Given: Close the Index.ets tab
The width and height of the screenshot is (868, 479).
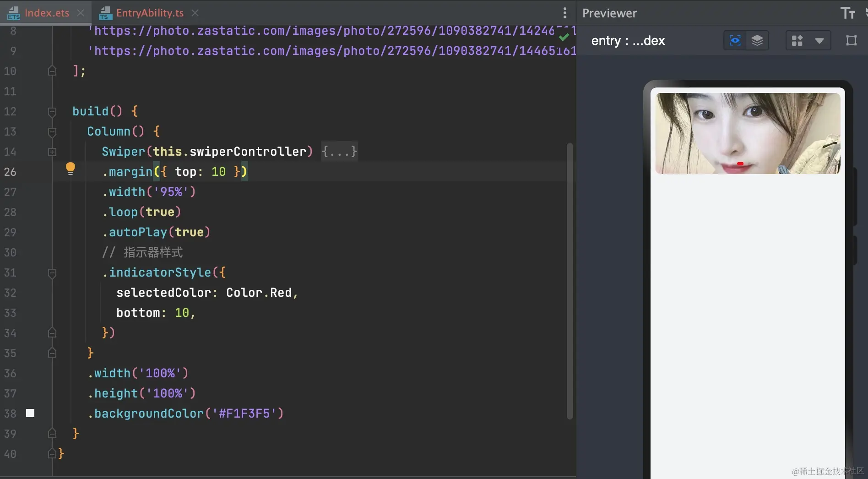Looking at the screenshot, I should [x=81, y=13].
